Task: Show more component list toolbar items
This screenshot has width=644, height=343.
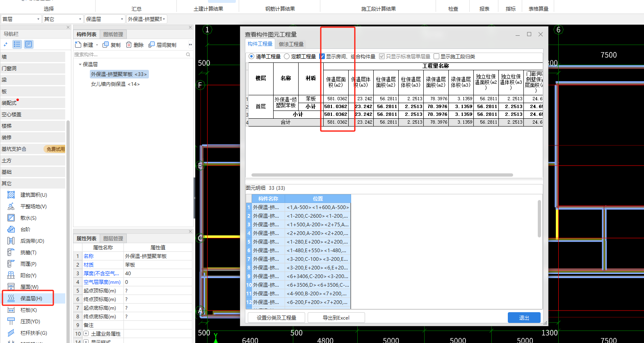Action: tap(190, 44)
